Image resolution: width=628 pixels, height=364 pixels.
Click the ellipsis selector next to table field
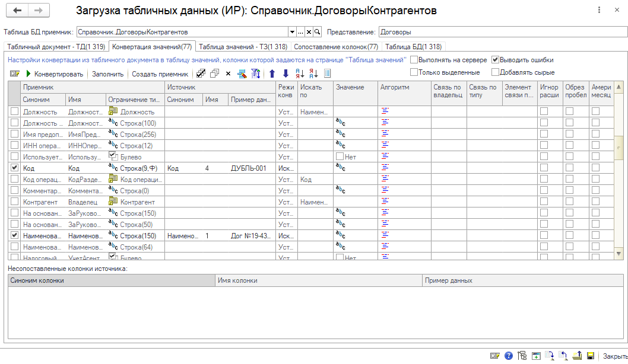[x=300, y=32]
